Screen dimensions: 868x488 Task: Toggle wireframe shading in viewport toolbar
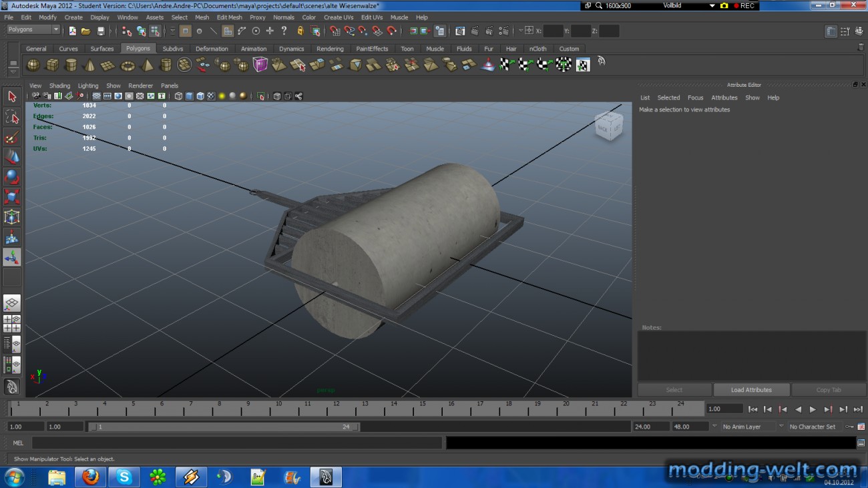point(178,96)
